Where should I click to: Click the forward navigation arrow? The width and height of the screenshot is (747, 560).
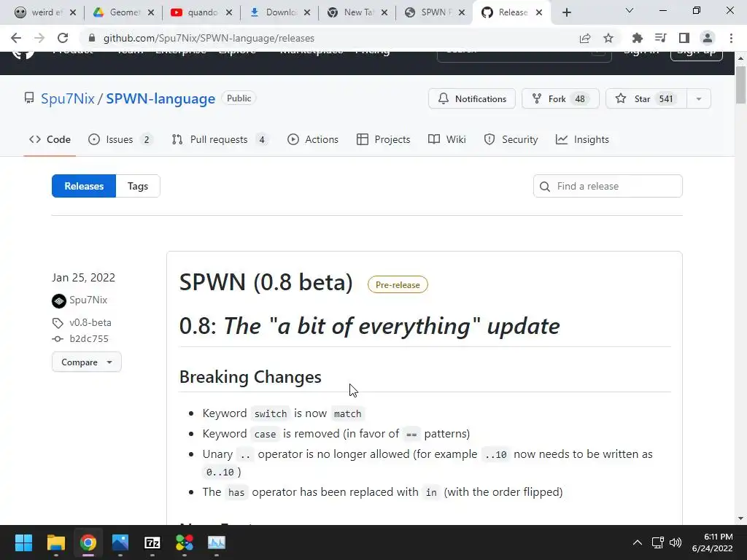pyautogui.click(x=39, y=38)
